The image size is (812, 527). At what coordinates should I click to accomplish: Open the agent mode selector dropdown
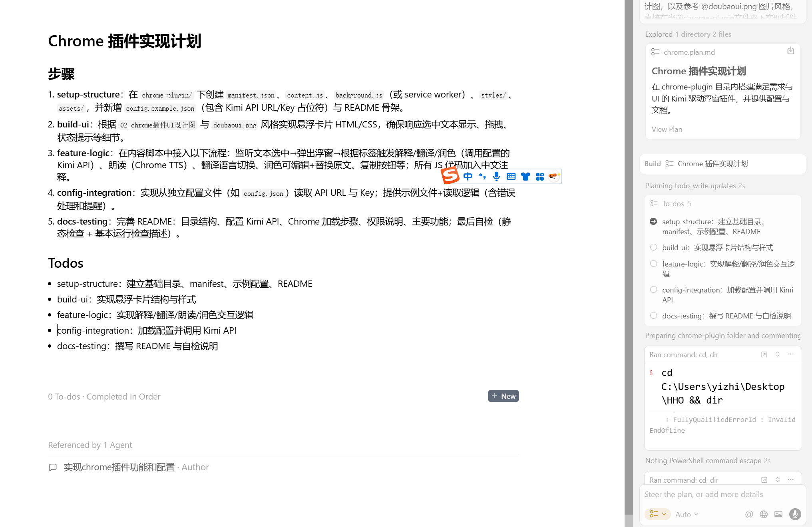click(658, 514)
